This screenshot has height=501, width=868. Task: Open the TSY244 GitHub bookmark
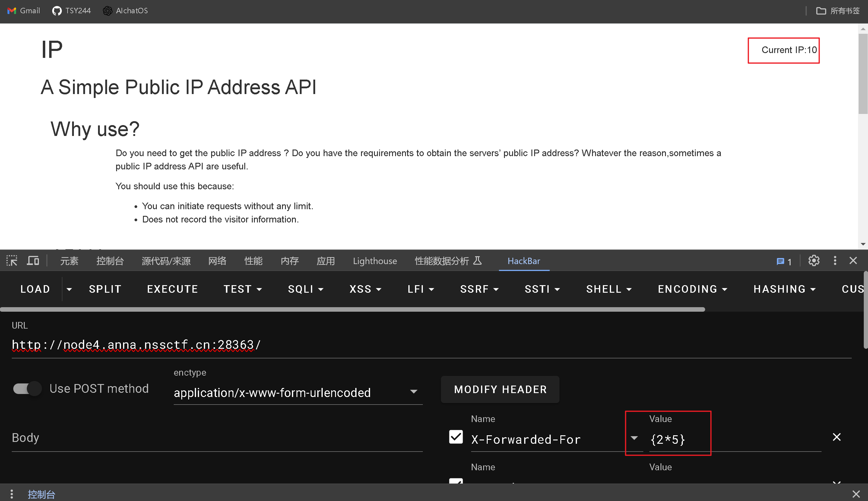click(71, 11)
